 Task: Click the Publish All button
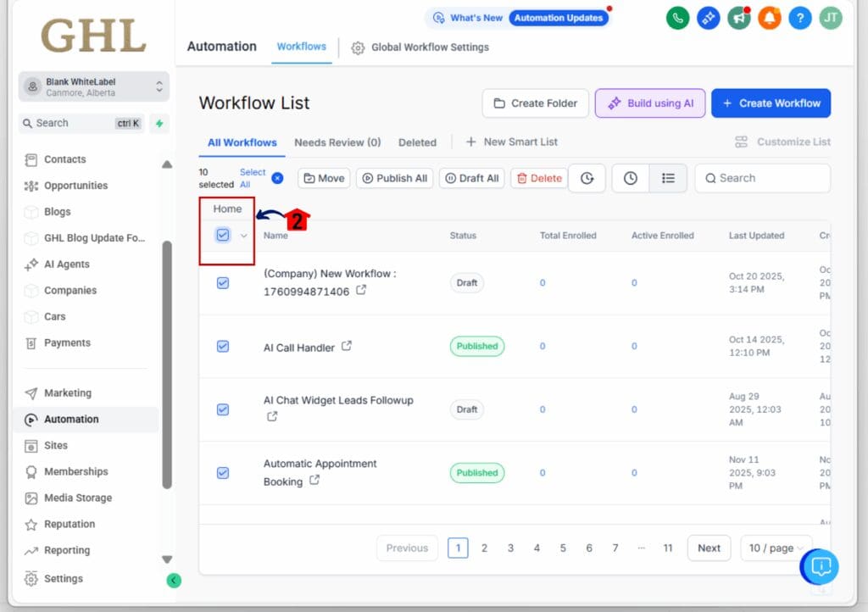(x=394, y=178)
